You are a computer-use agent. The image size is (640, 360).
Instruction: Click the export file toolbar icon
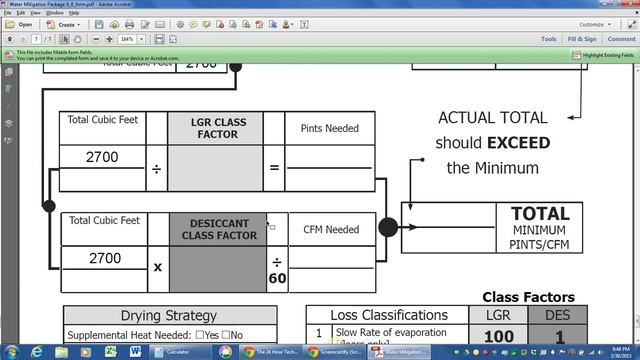[273, 25]
